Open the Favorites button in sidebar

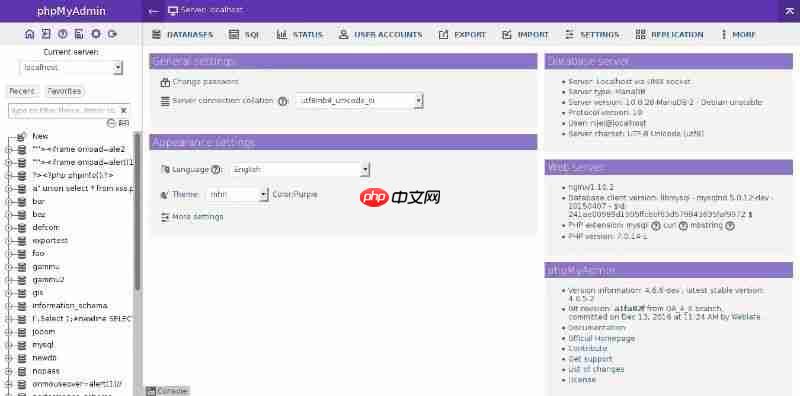64,91
